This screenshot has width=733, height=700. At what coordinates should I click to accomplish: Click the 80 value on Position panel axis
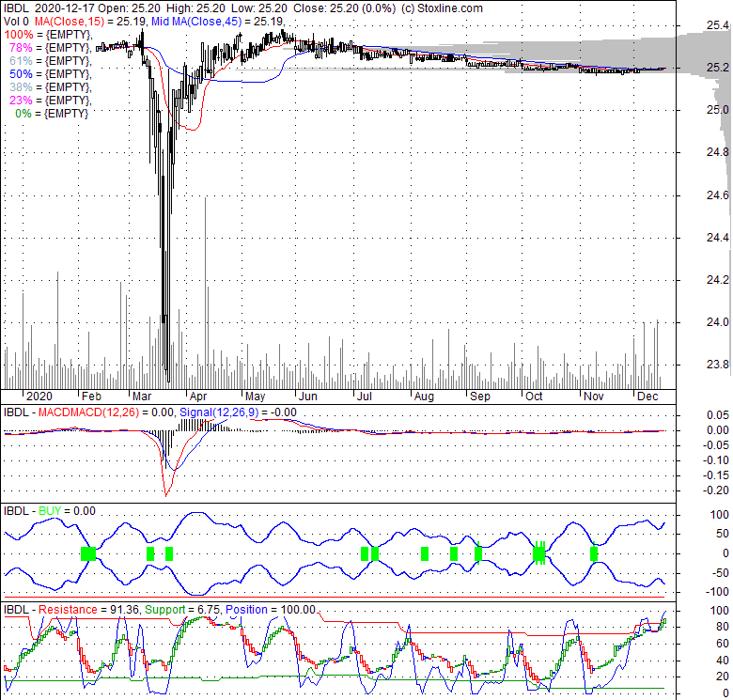(723, 627)
